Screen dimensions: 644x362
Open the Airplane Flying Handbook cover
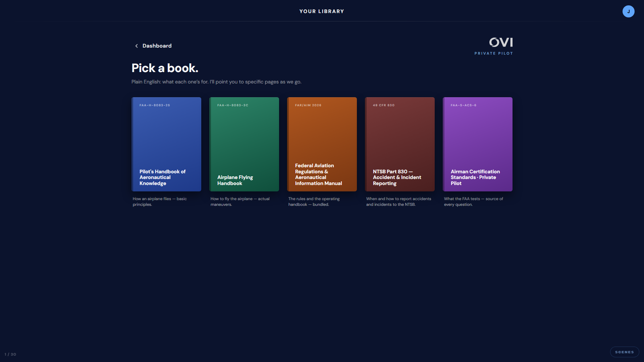tap(244, 144)
